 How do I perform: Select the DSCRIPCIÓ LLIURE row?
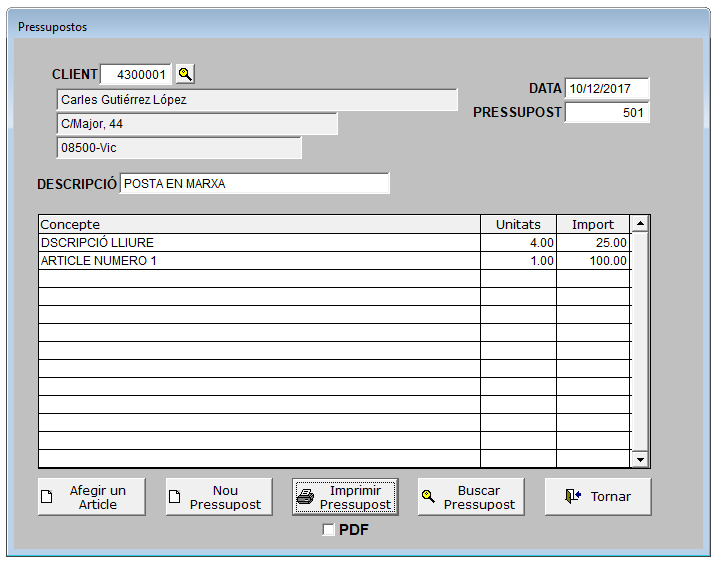point(258,242)
